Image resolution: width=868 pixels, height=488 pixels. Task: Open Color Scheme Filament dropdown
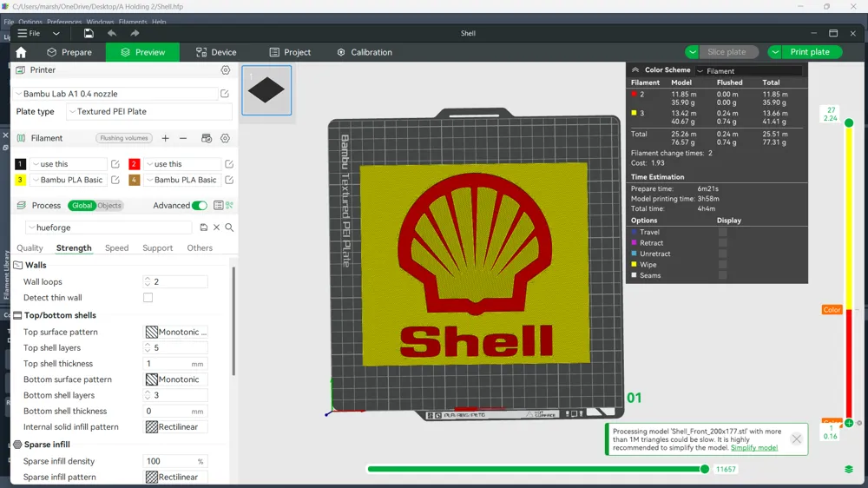(x=748, y=71)
